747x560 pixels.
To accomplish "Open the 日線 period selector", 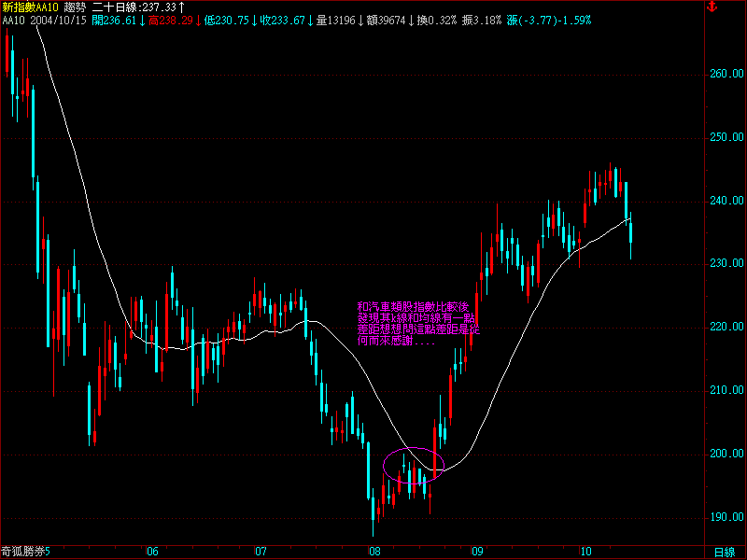I will [x=724, y=552].
